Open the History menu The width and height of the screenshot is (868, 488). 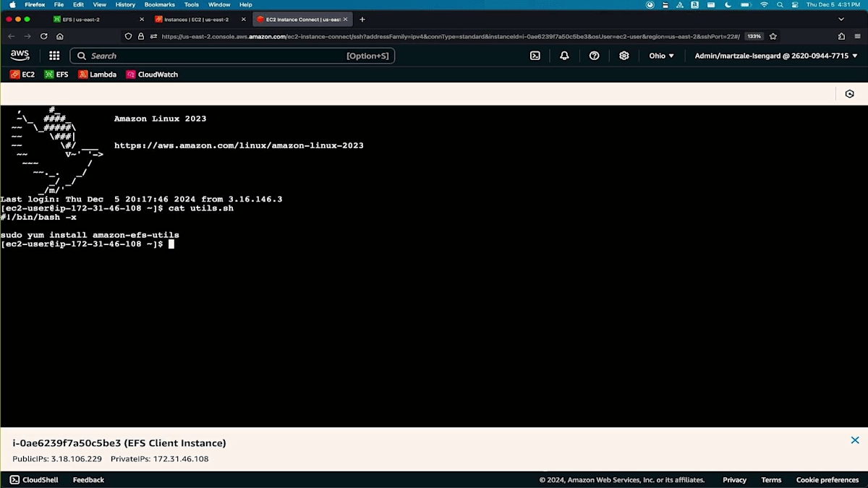126,4
